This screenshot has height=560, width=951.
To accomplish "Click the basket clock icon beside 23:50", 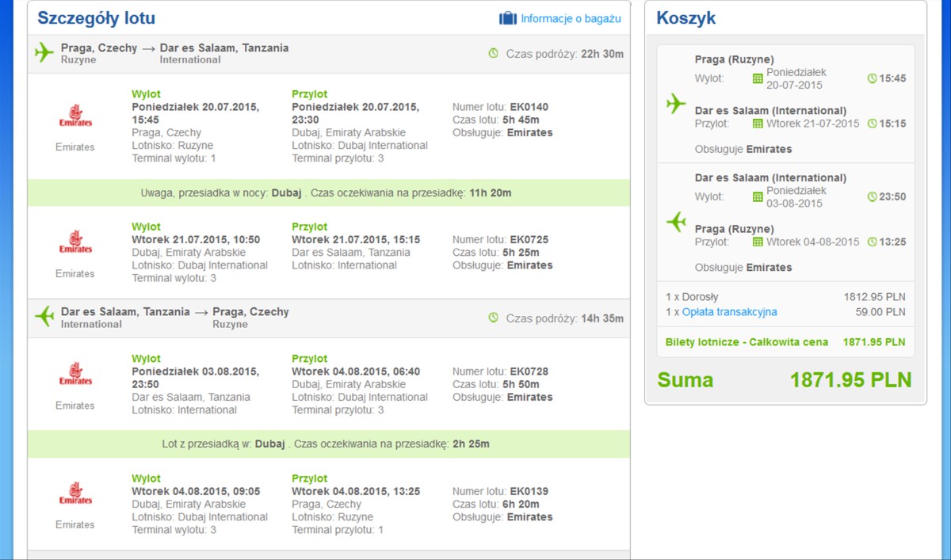I will (x=873, y=196).
